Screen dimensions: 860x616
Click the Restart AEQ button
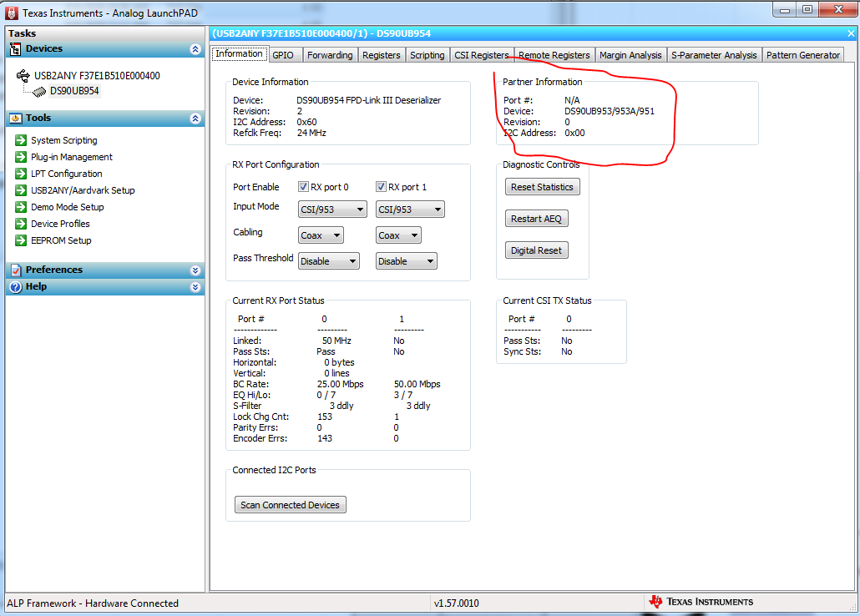coord(536,219)
